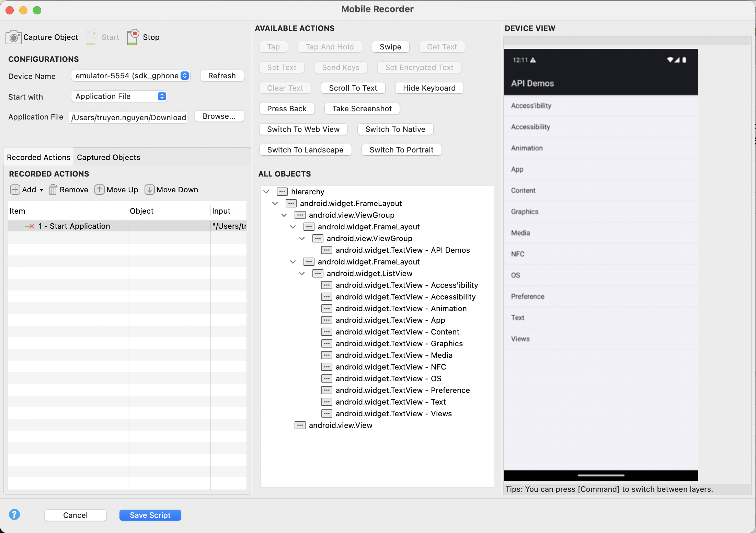Screen dimensions: 756x533
Task: Click the Move Up arrow icon
Action: [x=100, y=190]
